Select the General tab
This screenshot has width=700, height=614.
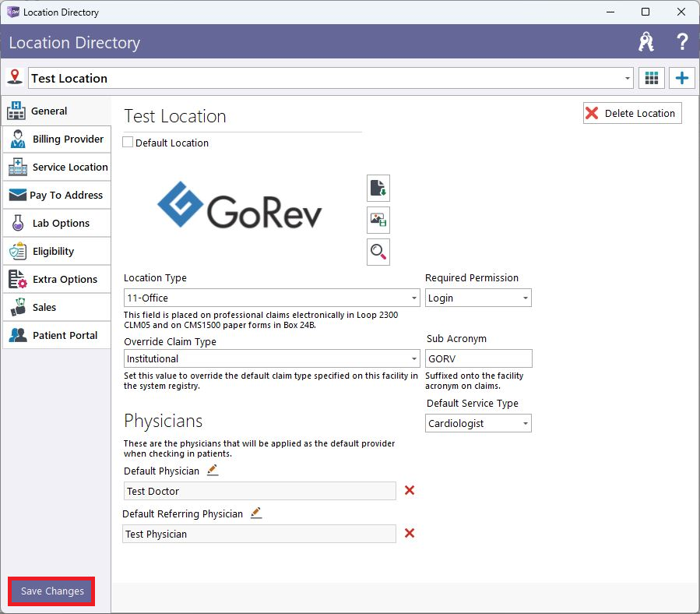point(57,111)
